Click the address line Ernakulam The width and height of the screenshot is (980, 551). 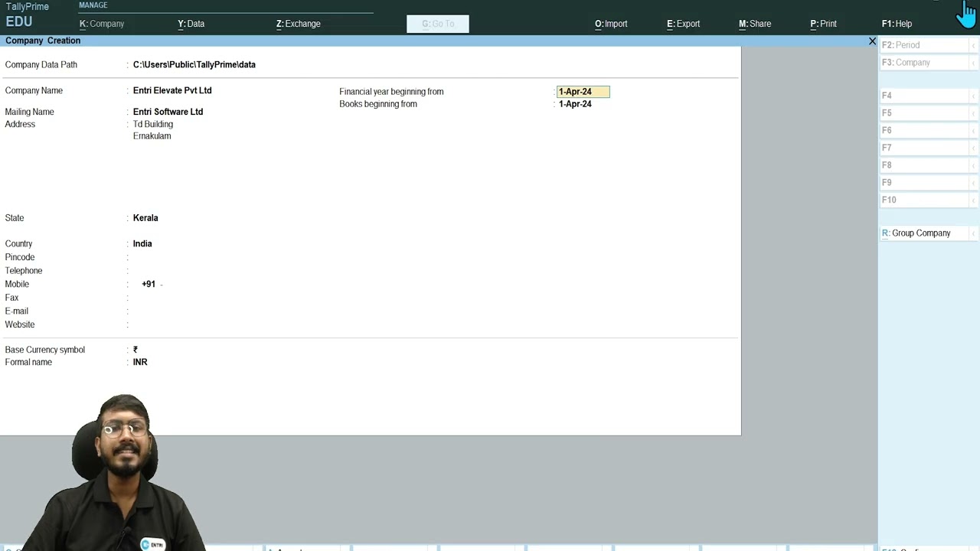152,136
